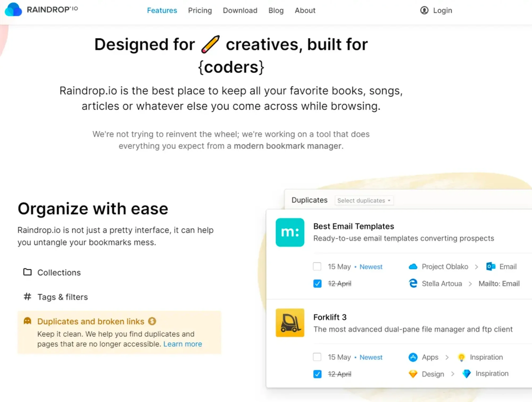Click Newest label under Best Email Templates
This screenshot has height=402, width=532.
pyautogui.click(x=371, y=267)
